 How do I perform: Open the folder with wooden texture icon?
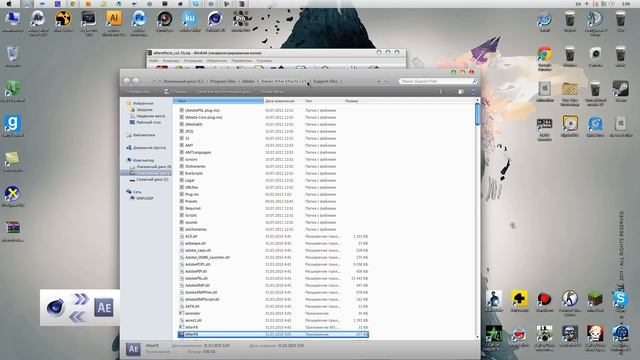[570, 89]
